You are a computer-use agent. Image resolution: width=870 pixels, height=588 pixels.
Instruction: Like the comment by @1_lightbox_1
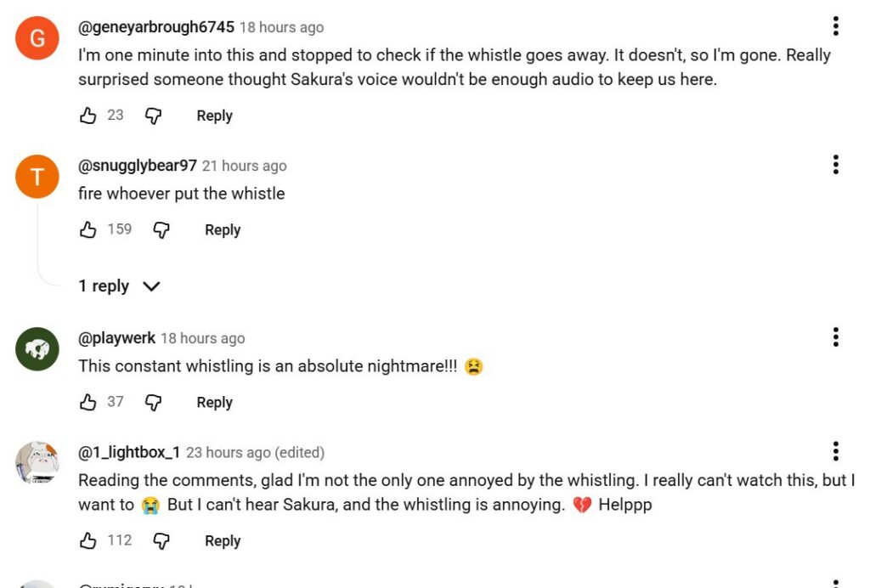pyautogui.click(x=88, y=540)
